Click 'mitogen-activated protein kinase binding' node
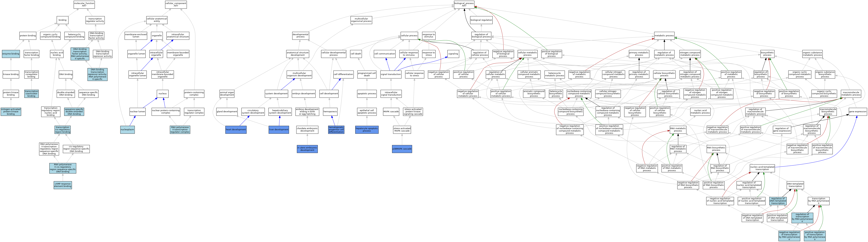 click(11, 112)
